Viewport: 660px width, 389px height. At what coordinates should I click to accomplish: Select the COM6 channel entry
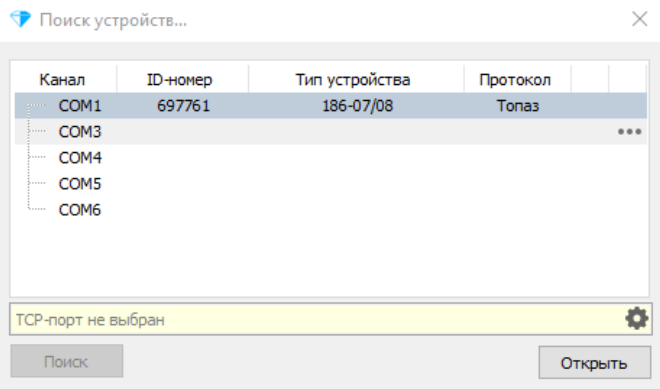[x=80, y=210]
